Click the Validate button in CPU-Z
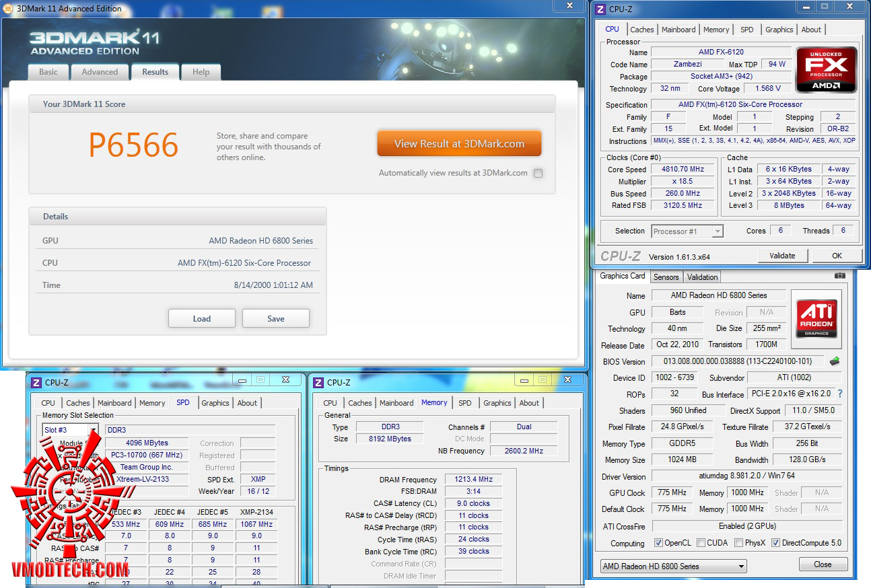871x588 pixels. [x=782, y=256]
